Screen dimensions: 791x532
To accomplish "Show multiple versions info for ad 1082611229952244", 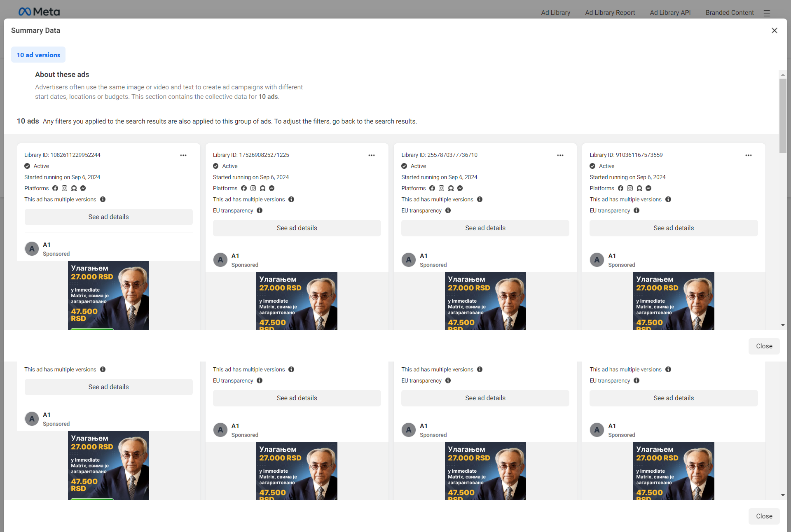I will click(103, 199).
